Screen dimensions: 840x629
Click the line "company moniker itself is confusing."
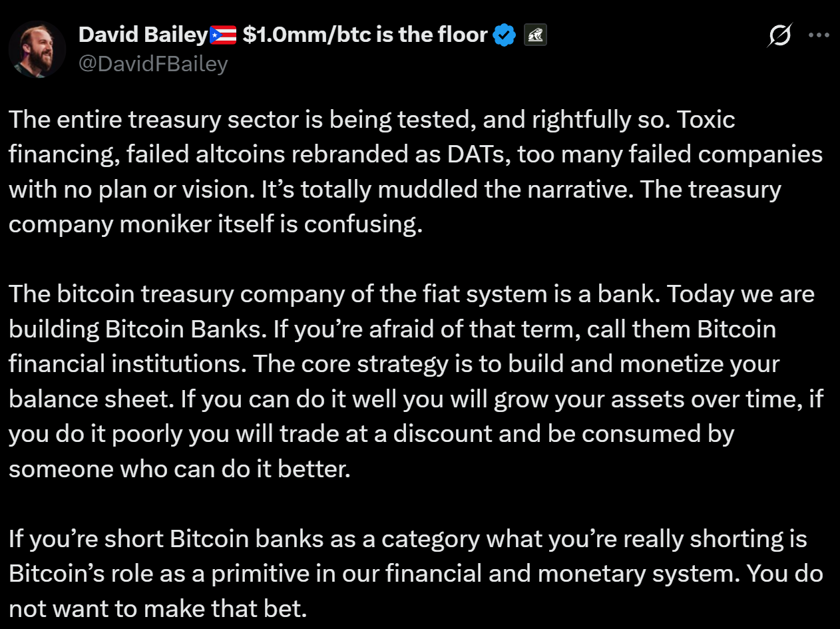(x=216, y=224)
